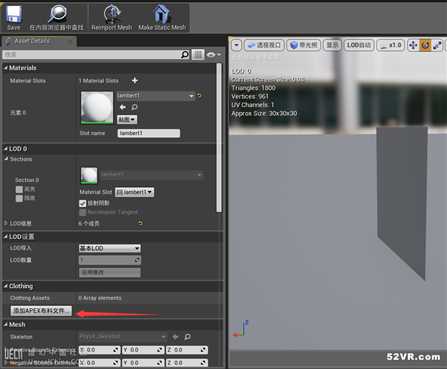The width and height of the screenshot is (447, 369).
Task: Click the Save toolbar icon
Action: [14, 15]
